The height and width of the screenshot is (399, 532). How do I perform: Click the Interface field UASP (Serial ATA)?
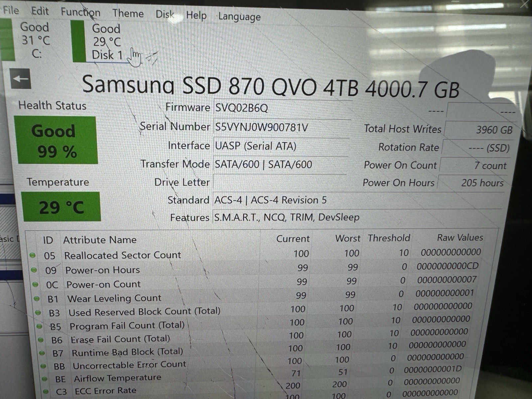(x=281, y=146)
